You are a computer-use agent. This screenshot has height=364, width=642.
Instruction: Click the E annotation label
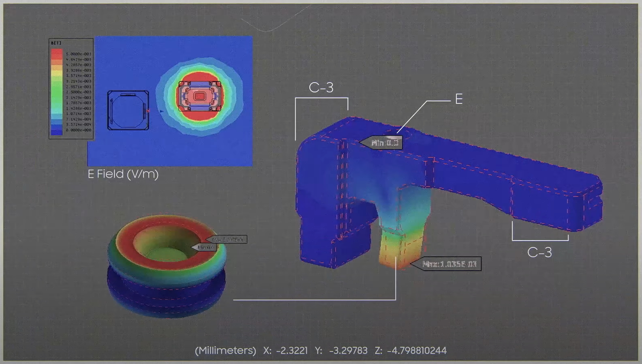point(459,99)
